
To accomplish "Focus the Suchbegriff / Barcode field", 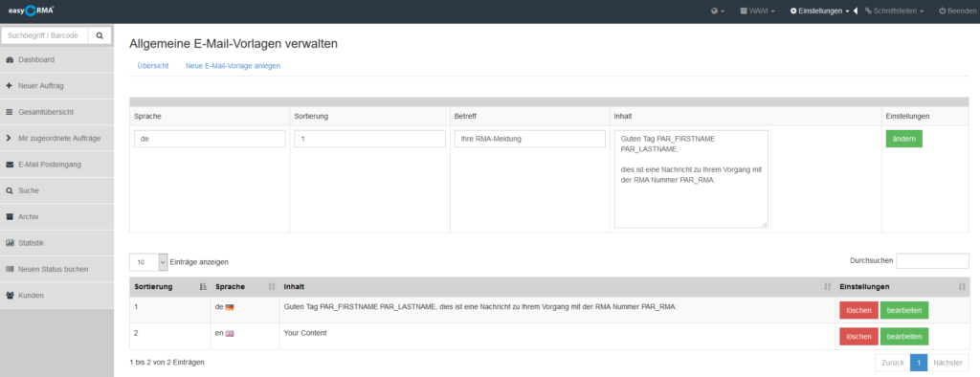I will click(45, 35).
